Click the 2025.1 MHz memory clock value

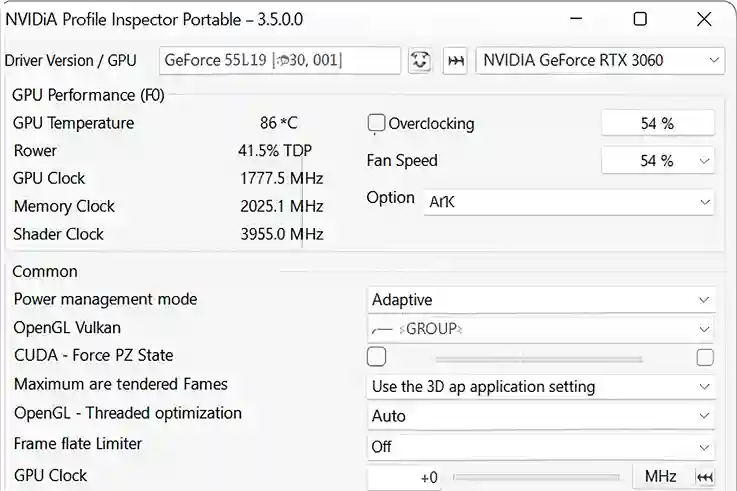[x=282, y=206]
